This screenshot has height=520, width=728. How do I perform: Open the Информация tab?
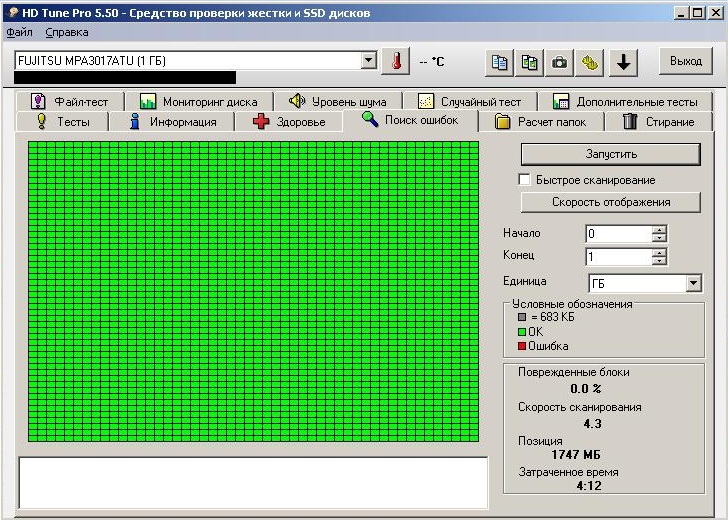[172, 122]
